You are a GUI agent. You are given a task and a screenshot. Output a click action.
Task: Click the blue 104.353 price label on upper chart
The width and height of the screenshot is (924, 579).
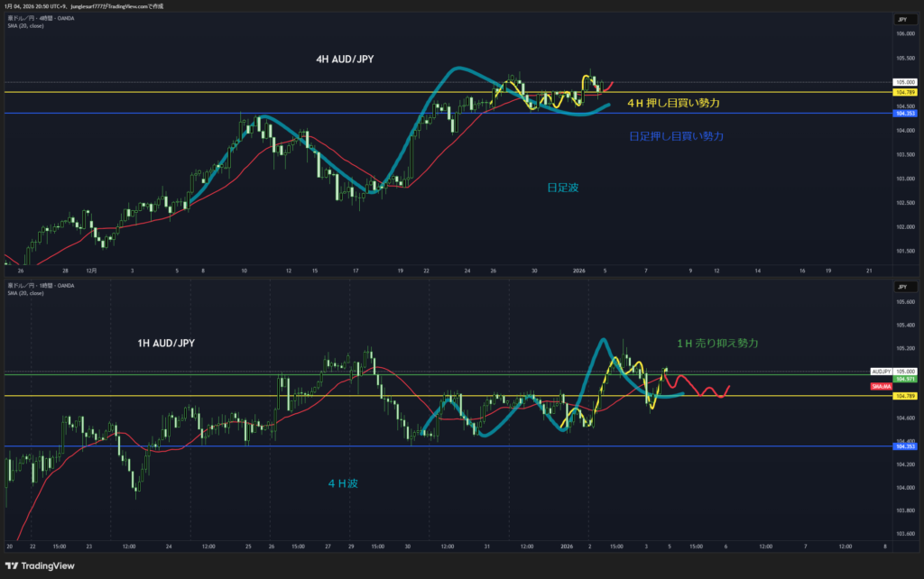click(x=904, y=114)
